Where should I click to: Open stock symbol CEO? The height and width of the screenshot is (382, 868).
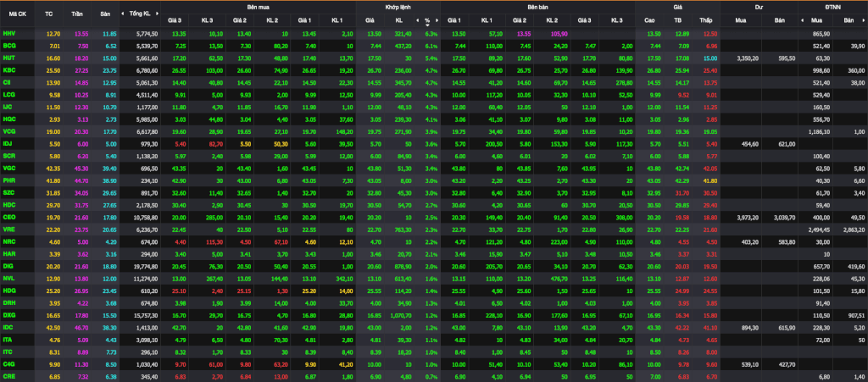tap(8, 218)
